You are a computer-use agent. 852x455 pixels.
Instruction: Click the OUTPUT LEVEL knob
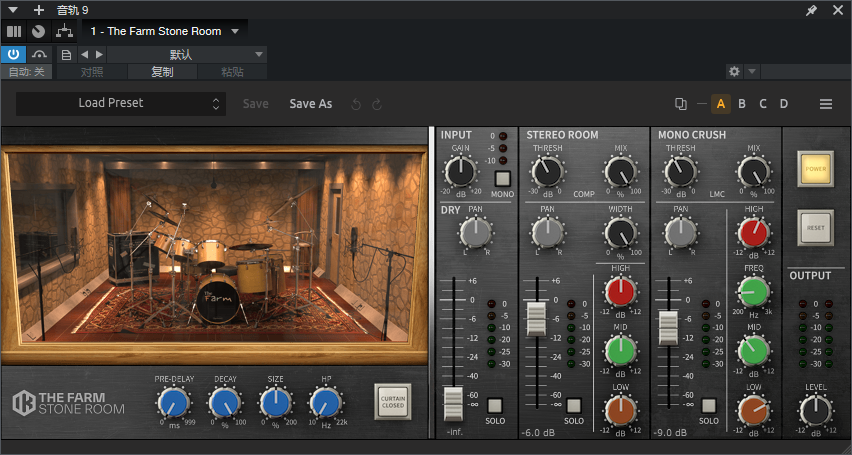click(816, 411)
